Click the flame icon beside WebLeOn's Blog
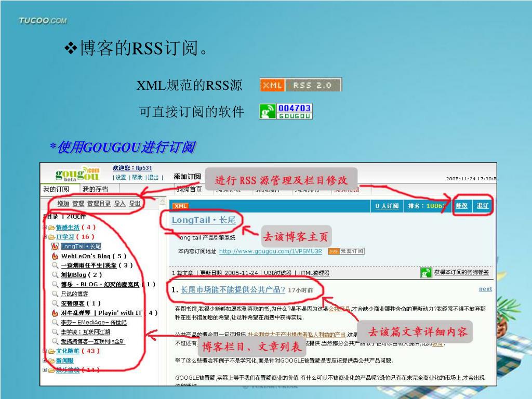 [x=55, y=256]
